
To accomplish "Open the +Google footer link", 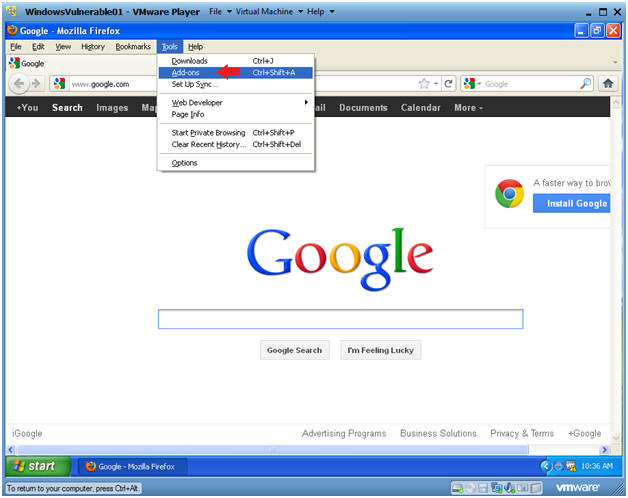I will (584, 433).
